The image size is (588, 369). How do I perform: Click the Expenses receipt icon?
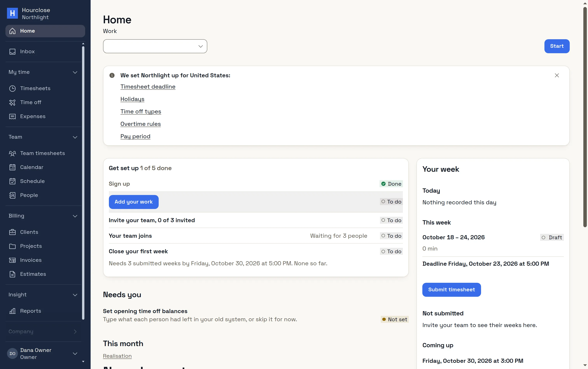[12, 116]
